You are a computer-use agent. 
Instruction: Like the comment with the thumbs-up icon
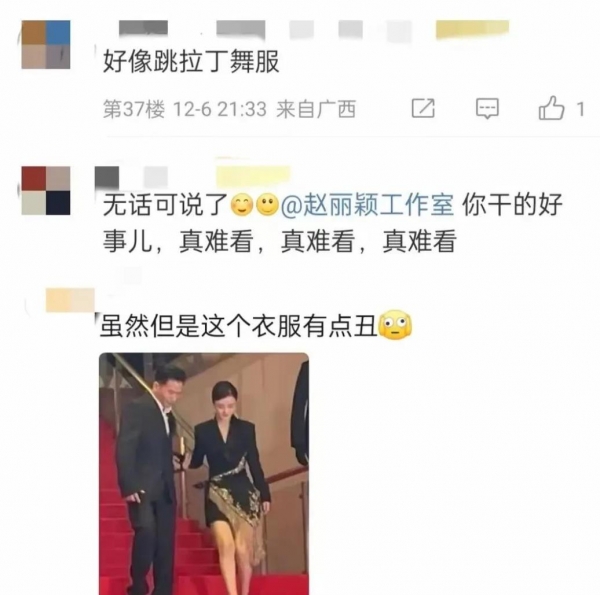click(x=551, y=108)
